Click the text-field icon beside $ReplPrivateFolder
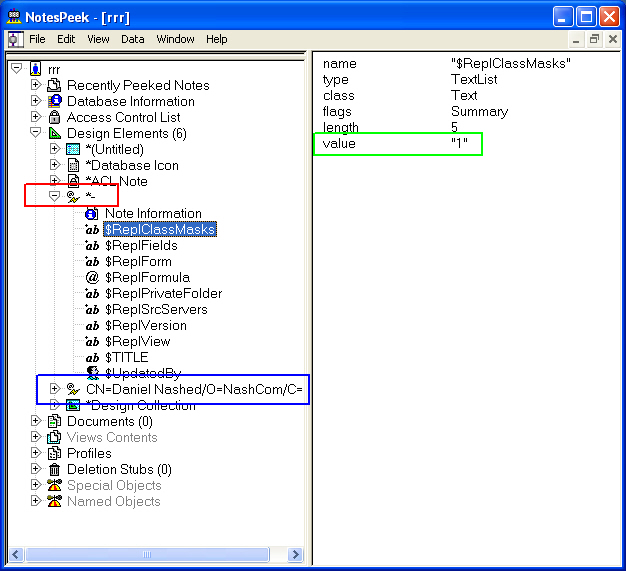Screen dimensions: 626x571 click(92, 293)
